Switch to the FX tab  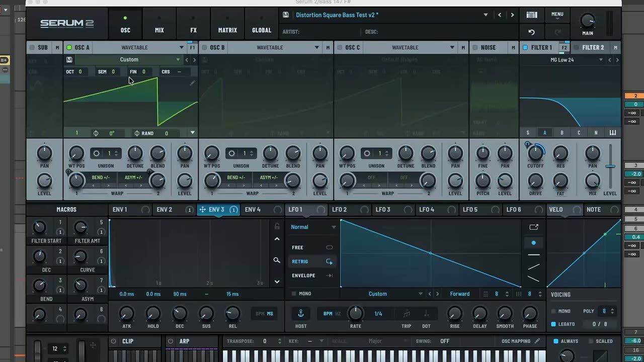pos(194,24)
